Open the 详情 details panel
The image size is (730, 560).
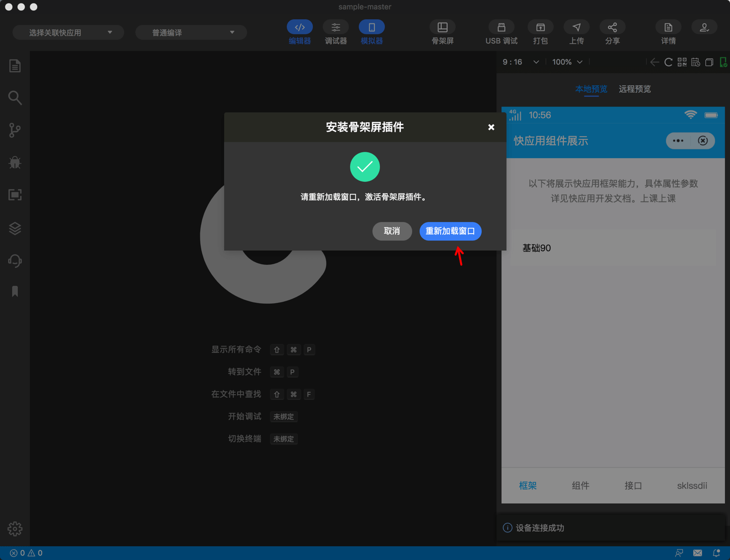(668, 31)
